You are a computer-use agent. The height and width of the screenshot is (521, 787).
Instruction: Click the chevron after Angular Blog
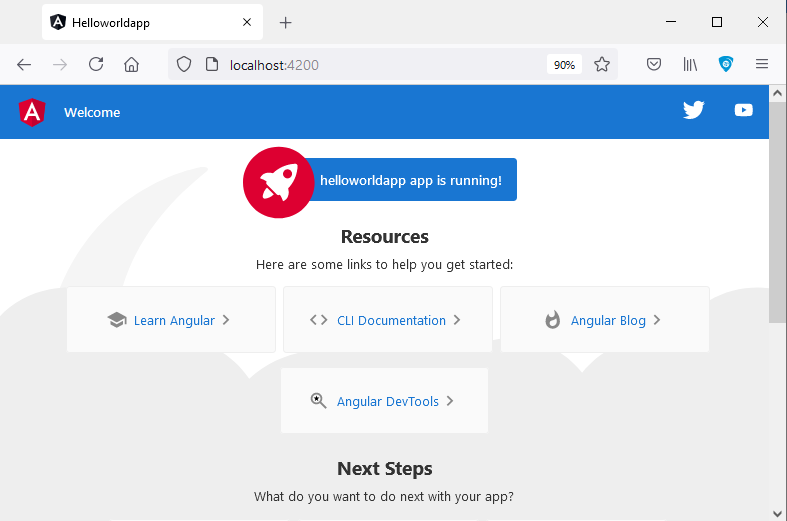click(x=657, y=320)
